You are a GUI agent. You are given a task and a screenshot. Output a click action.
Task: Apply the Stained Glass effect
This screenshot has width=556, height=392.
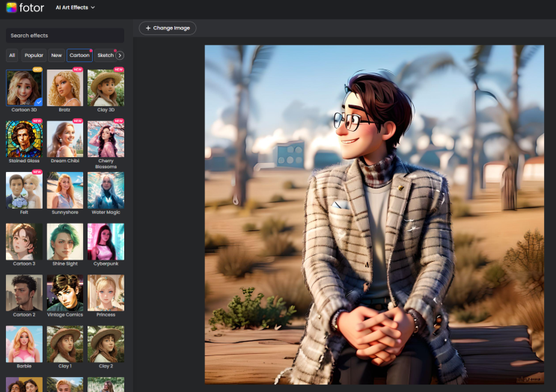[24, 138]
